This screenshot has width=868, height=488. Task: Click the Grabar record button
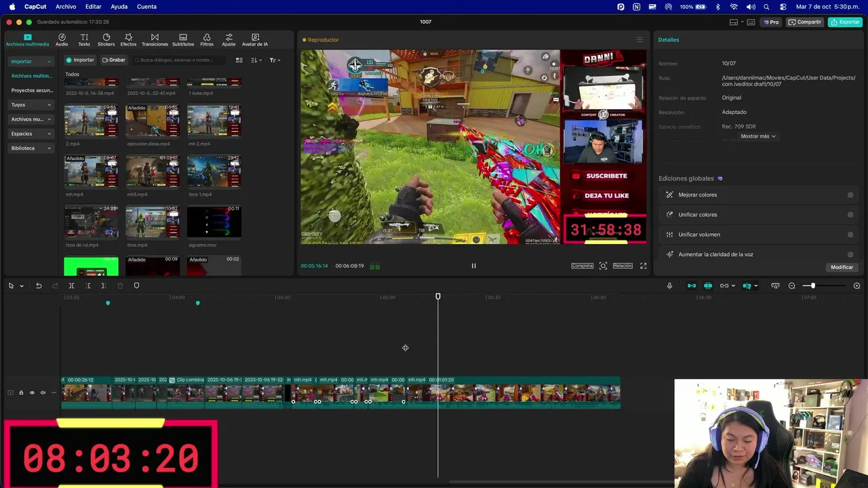(113, 60)
